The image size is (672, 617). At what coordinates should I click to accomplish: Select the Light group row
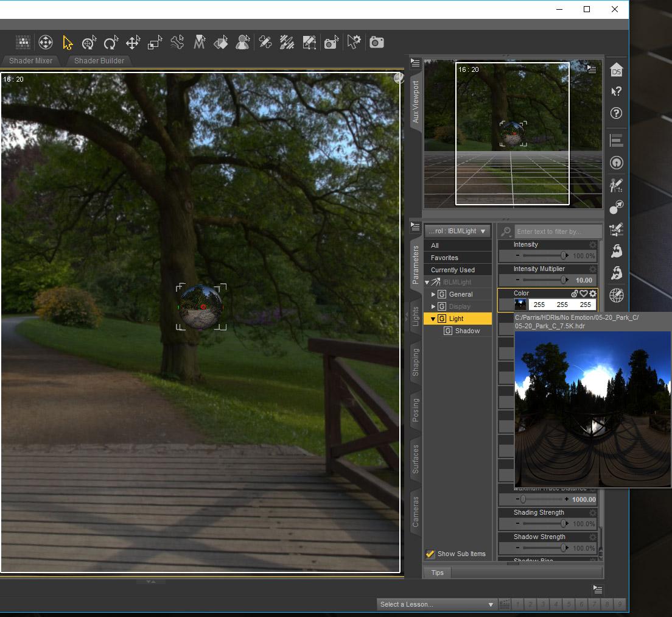[458, 319]
